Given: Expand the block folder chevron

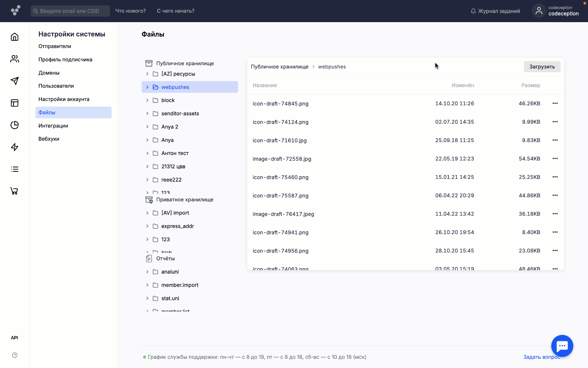Looking at the screenshot, I should click(x=147, y=100).
